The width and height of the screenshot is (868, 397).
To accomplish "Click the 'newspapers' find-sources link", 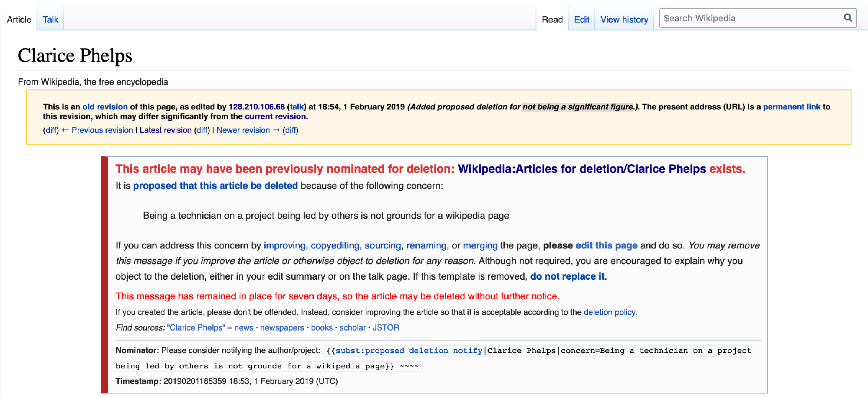I will (282, 328).
